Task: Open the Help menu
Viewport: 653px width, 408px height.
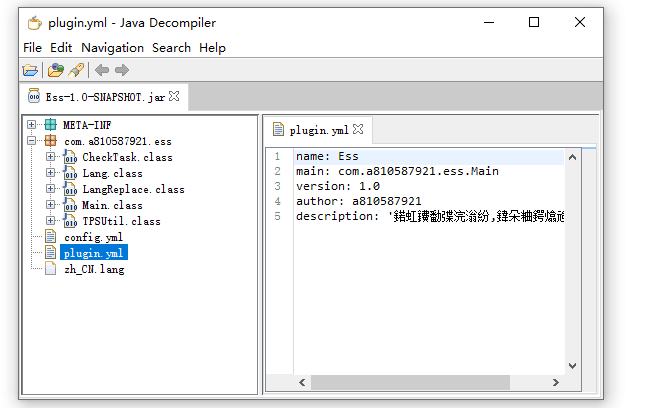Action: point(212,47)
